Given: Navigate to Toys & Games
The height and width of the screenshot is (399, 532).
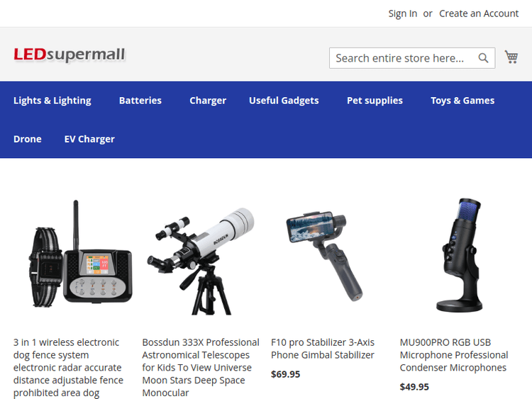Looking at the screenshot, I should (462, 101).
